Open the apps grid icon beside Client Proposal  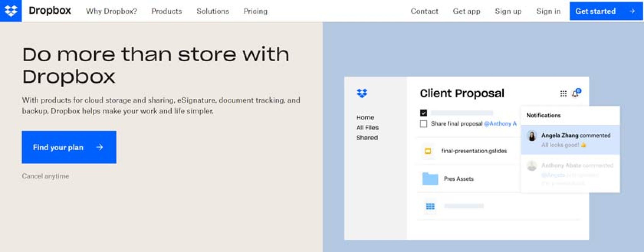point(563,93)
